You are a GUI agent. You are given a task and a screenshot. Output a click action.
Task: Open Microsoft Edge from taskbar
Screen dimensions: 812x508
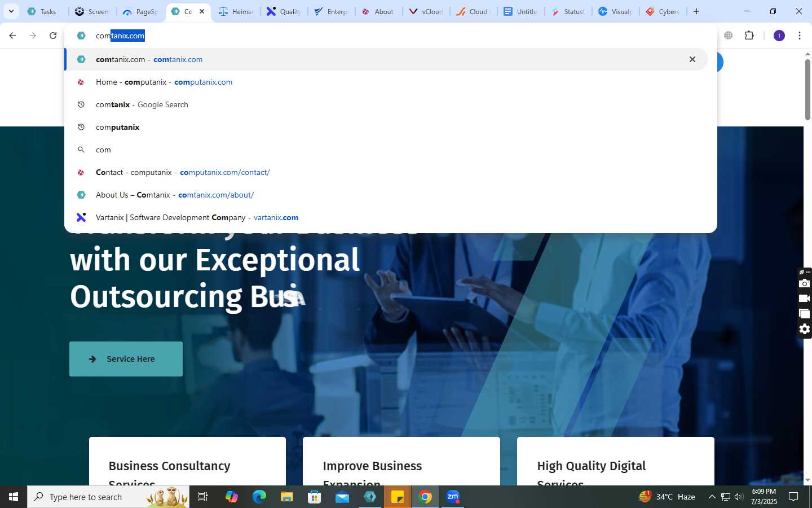259,497
